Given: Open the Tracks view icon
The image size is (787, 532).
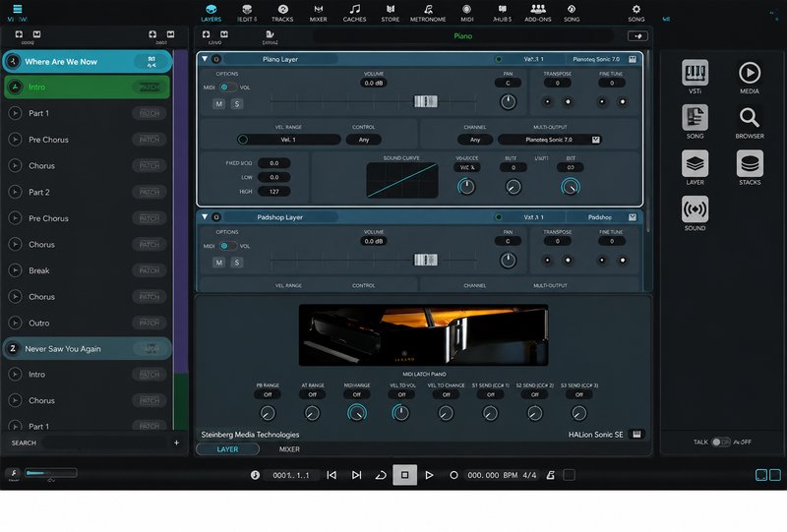Looking at the screenshot, I should click(282, 13).
